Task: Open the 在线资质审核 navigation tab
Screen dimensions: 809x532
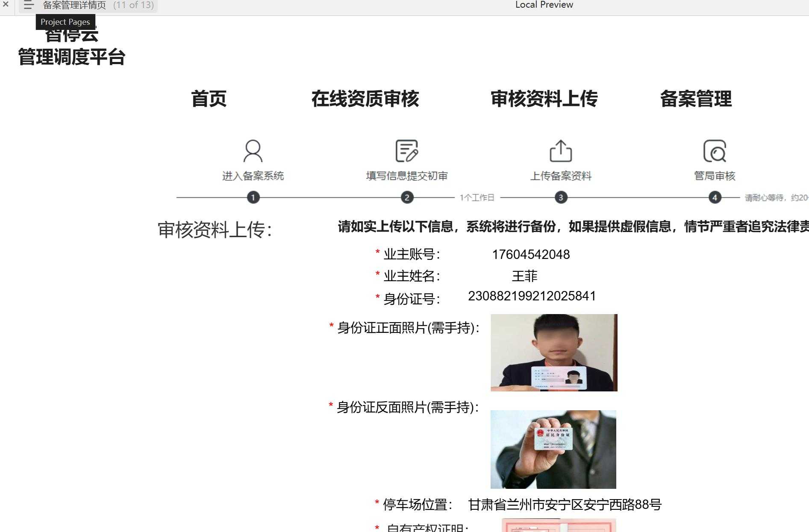Action: (365, 99)
